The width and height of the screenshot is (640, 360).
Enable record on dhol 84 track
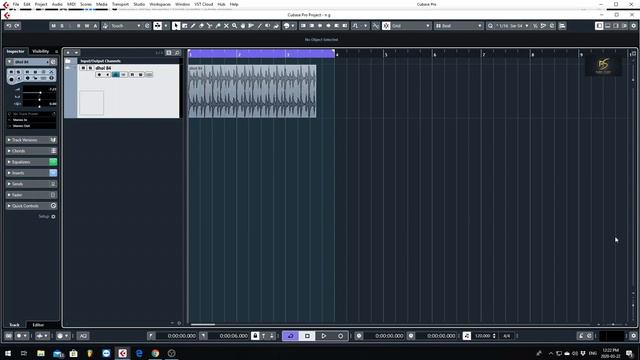[x=99, y=75]
